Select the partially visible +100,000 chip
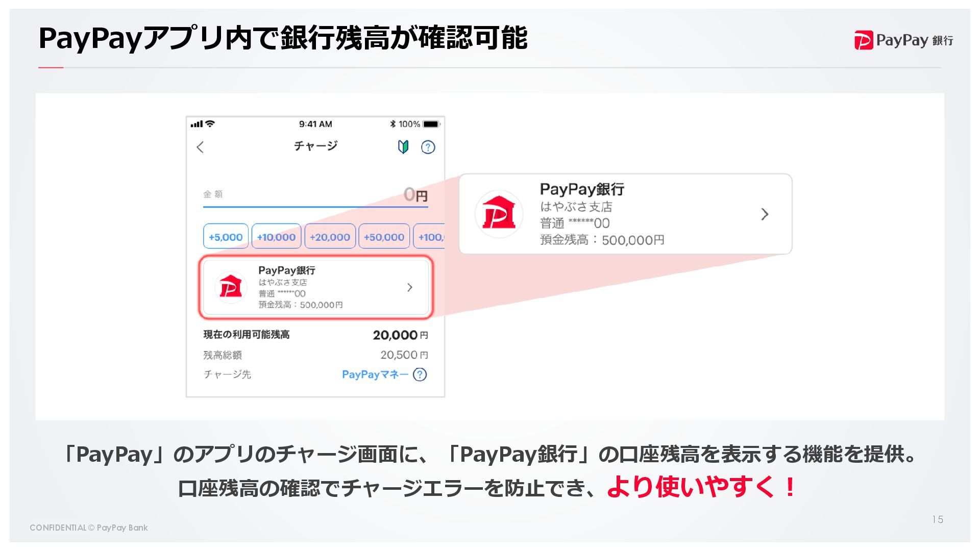 (x=430, y=237)
